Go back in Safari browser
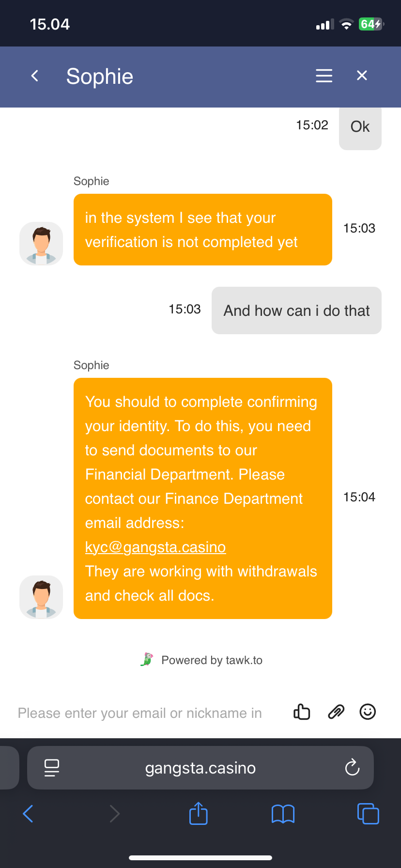401x868 pixels. [x=28, y=814]
